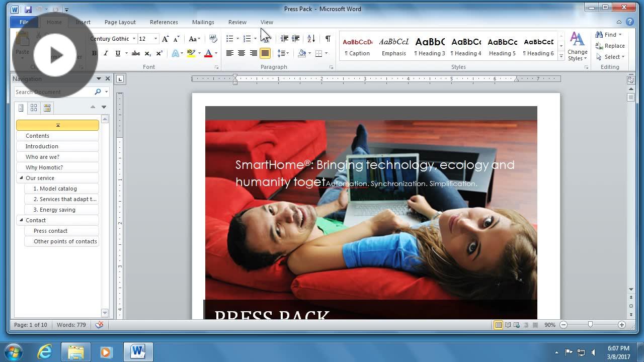The height and width of the screenshot is (362, 644).
Task: Open the Mailings ribbon tab
Action: [x=203, y=22]
